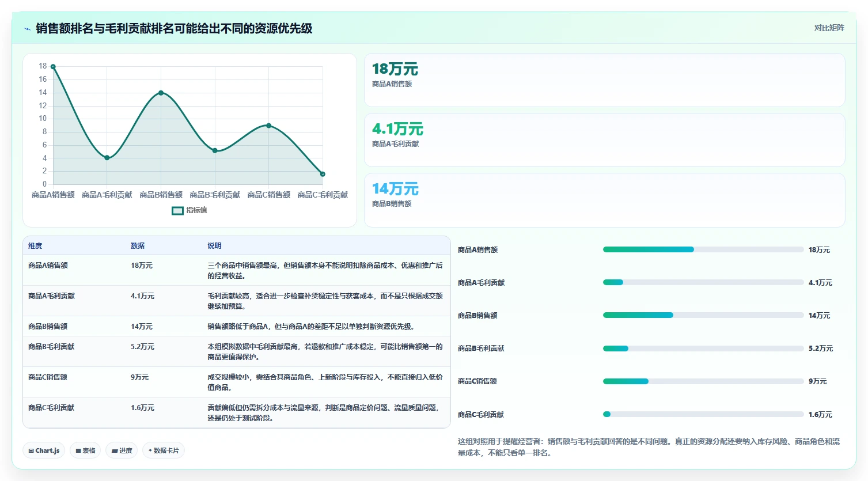Screen dimensions: 868x481
Task: Click the 对比矩阵 label in header
Action: tap(829, 28)
